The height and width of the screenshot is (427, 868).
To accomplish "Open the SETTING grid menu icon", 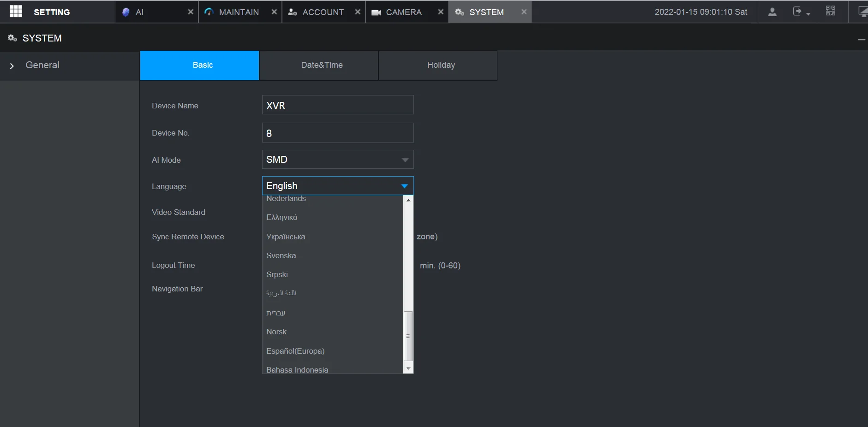I will (16, 12).
